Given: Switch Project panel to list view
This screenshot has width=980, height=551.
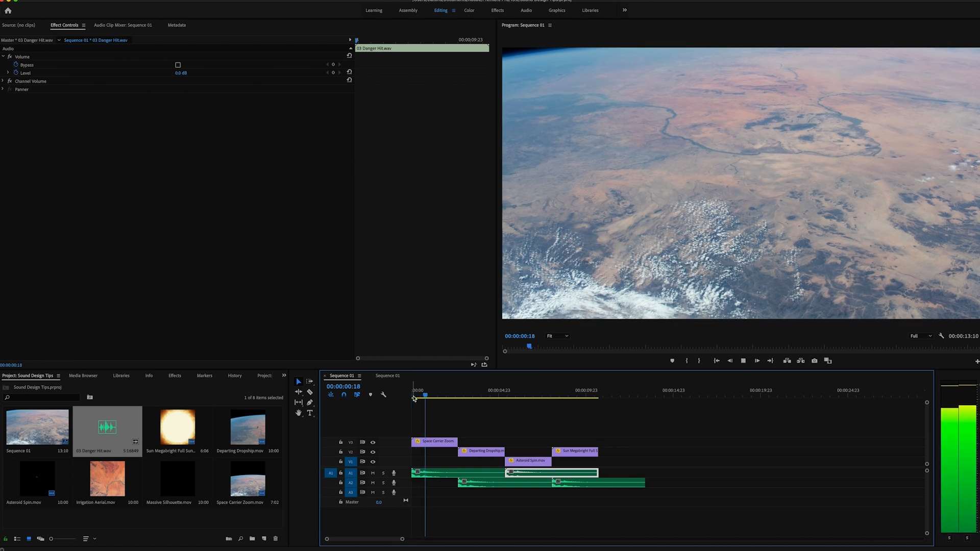Looking at the screenshot, I should 17,539.
